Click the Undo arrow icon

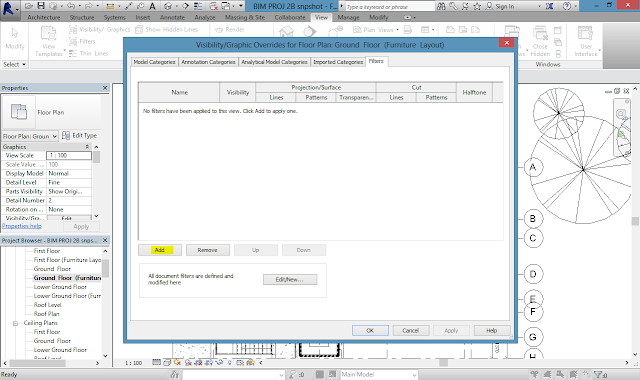[x=71, y=6]
